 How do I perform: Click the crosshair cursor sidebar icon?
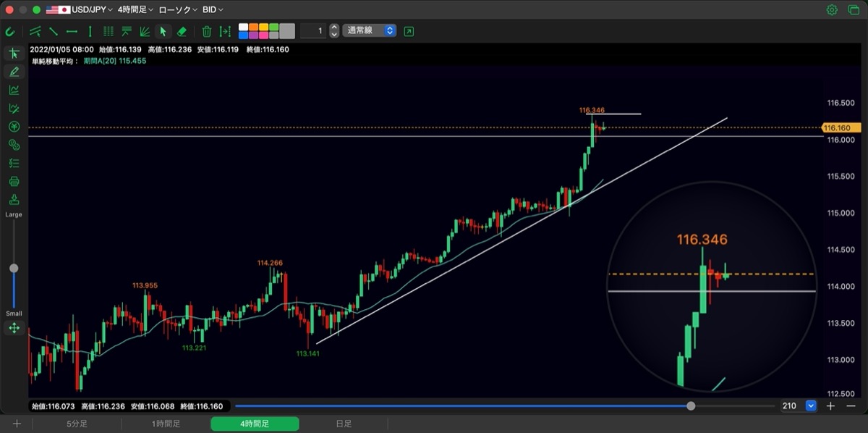coord(14,54)
